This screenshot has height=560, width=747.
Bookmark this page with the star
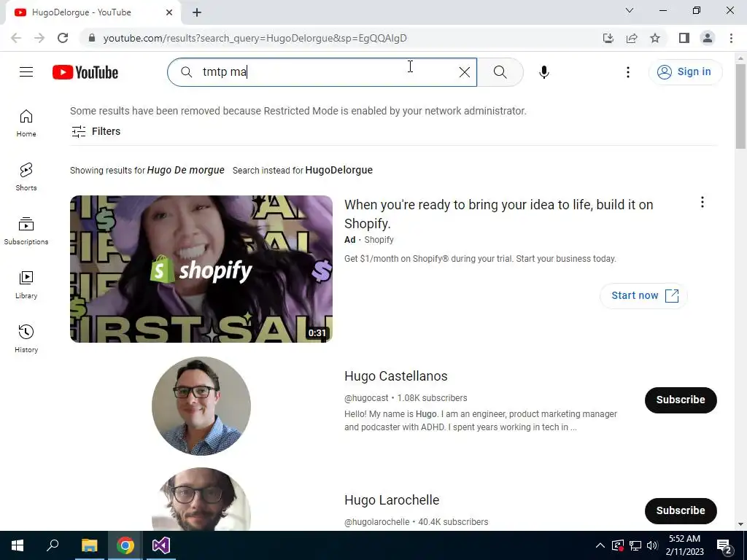click(x=655, y=38)
